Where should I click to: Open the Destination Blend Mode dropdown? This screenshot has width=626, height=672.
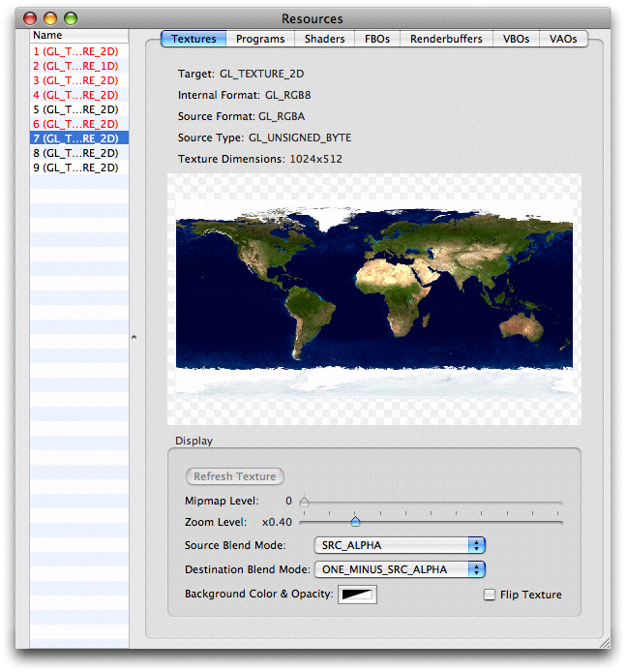click(399, 569)
